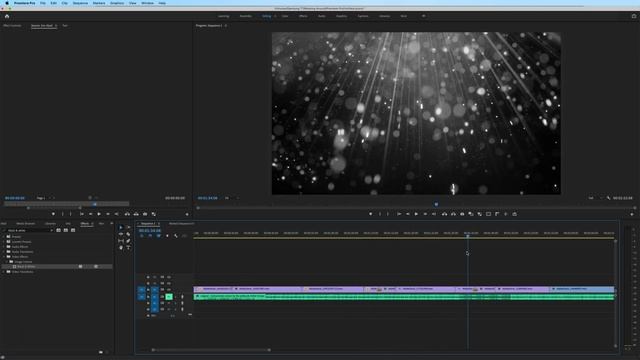Click the Lift button in Program monitor
Screen dimensions: 640x360
[444, 214]
